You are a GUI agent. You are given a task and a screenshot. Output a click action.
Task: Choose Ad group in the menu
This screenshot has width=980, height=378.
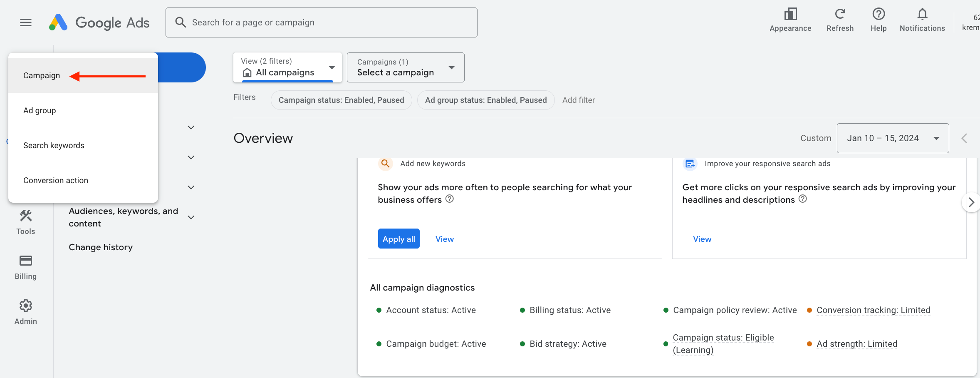click(40, 111)
